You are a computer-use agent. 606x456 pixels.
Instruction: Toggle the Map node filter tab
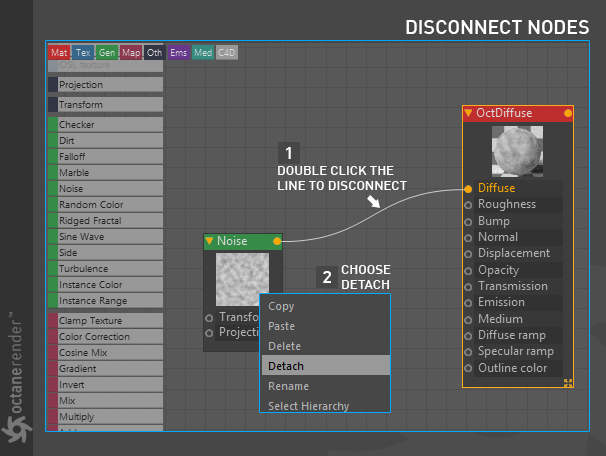click(131, 53)
